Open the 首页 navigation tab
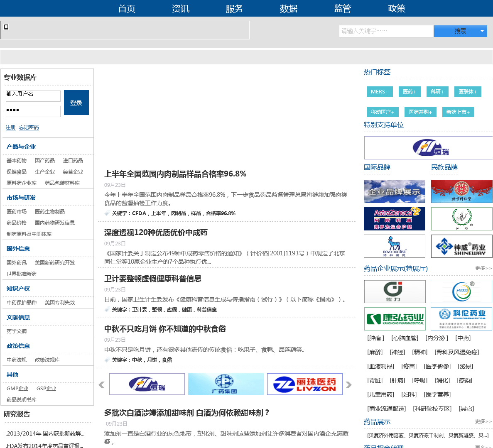 click(x=127, y=8)
